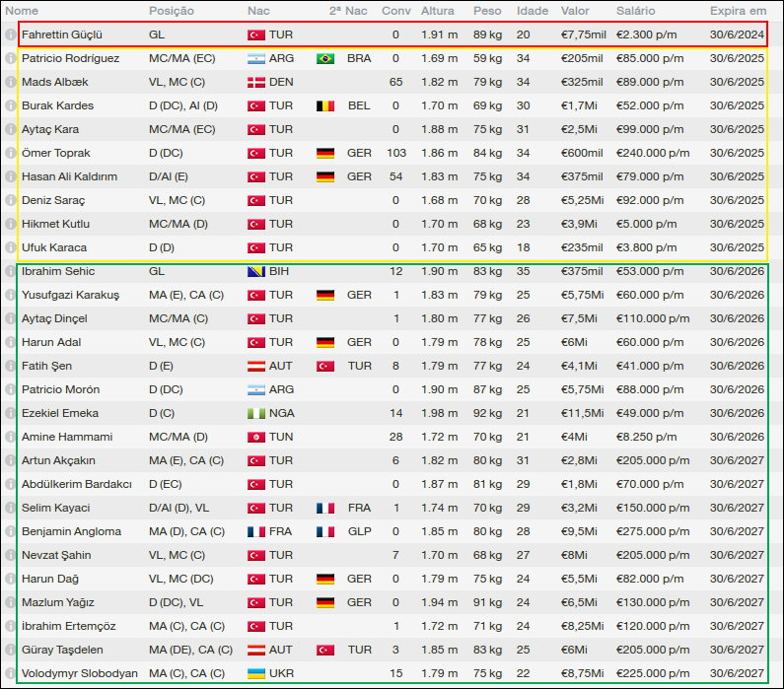This screenshot has width=784, height=689.
Task: Click the Salário column header
Action: pyautogui.click(x=638, y=10)
